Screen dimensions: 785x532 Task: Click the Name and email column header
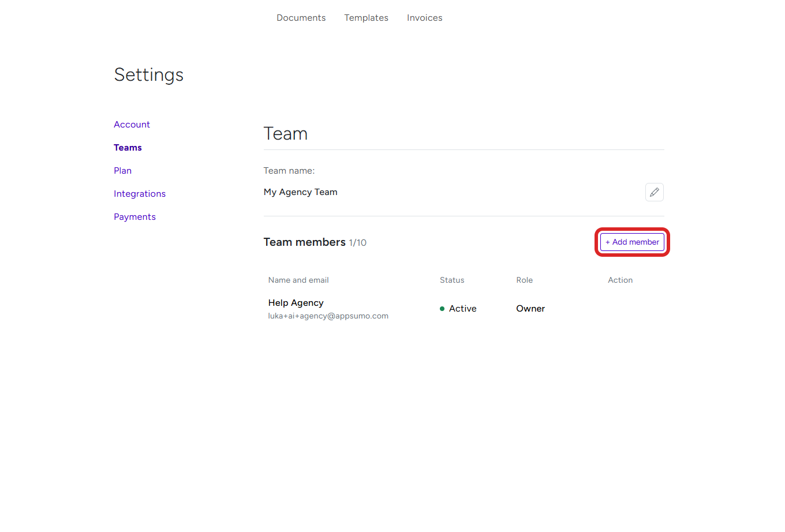pyautogui.click(x=298, y=280)
